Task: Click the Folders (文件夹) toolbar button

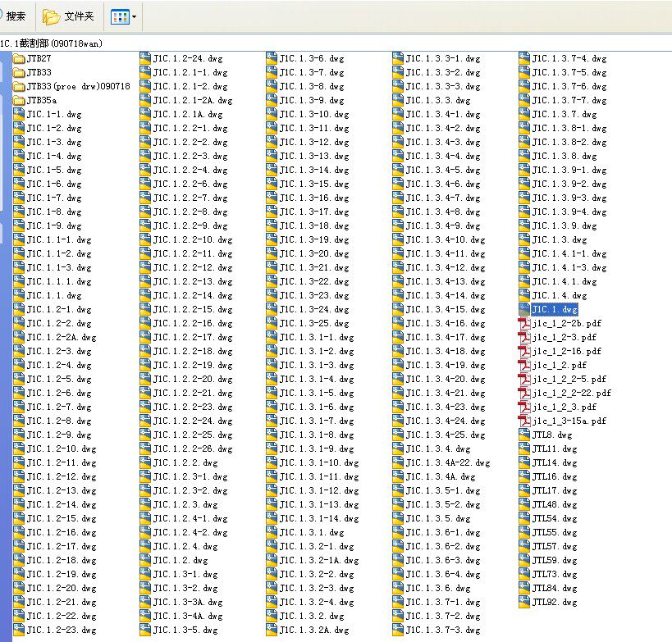Action: [69, 16]
